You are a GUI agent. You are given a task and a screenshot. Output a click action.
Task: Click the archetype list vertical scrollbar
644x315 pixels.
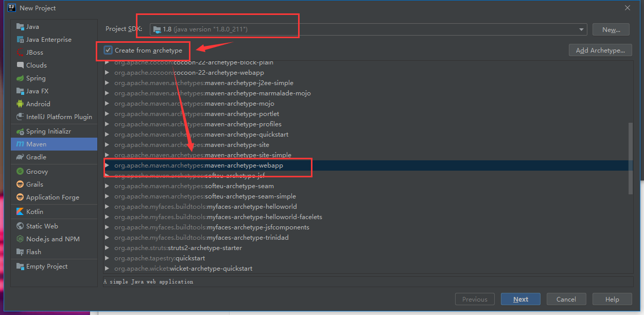point(631,158)
